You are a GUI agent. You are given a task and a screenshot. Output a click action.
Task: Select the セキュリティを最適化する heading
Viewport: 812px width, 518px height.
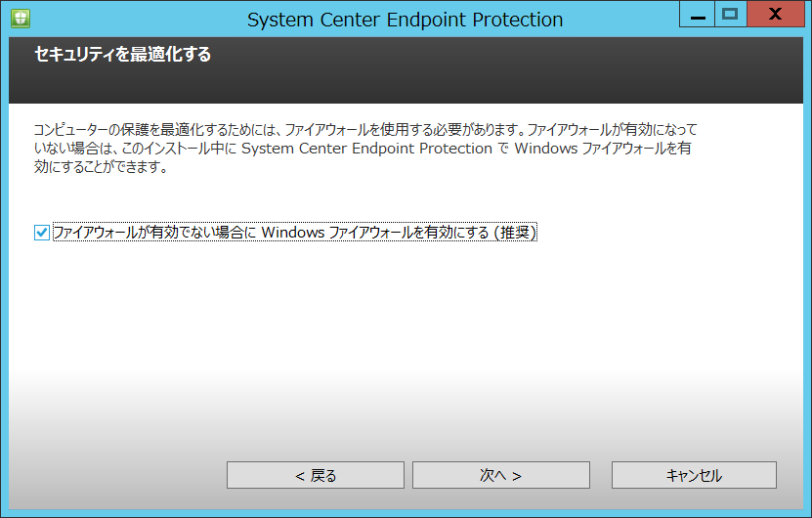123,54
